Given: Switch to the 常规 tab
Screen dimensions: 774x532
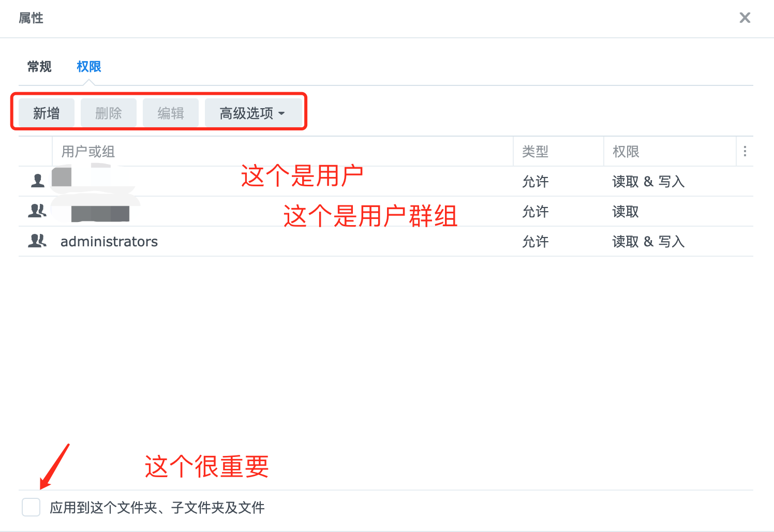Looking at the screenshot, I should [39, 67].
